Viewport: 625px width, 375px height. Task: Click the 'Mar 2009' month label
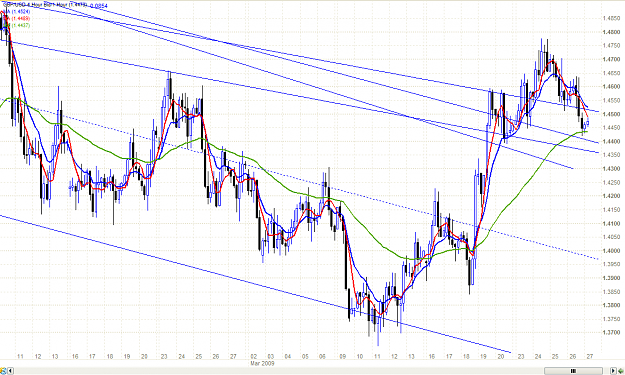pyautogui.click(x=262, y=363)
